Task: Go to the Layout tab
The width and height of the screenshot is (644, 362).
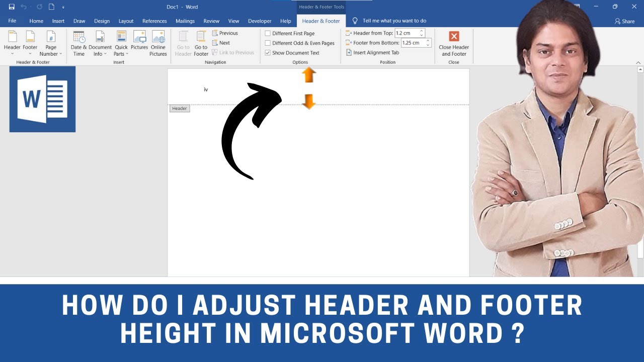Action: click(126, 21)
